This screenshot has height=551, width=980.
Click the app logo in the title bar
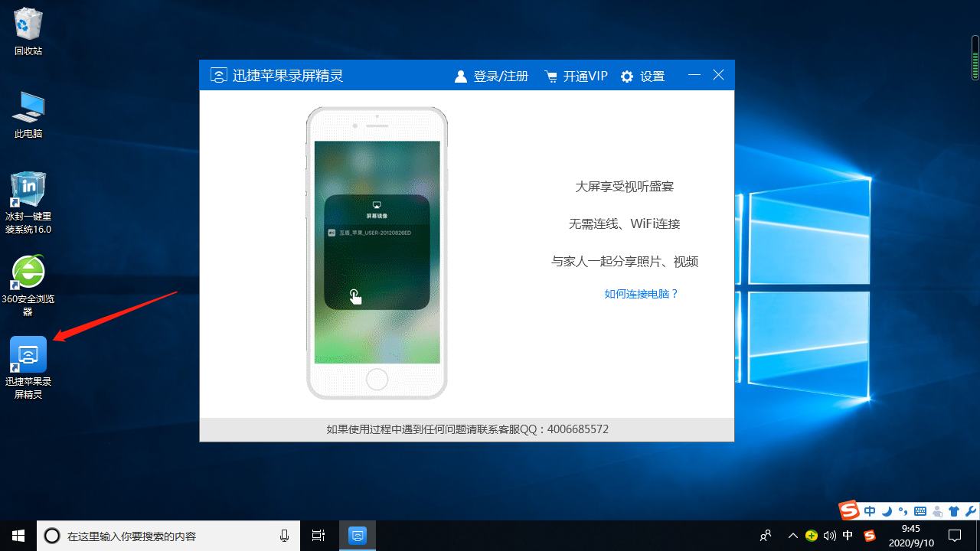click(x=219, y=76)
